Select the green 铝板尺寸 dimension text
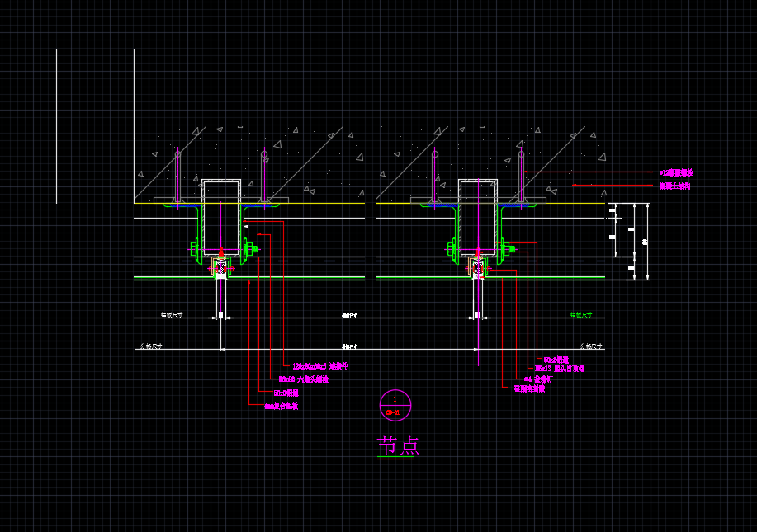Viewport: 757px width, 532px height. click(580, 315)
